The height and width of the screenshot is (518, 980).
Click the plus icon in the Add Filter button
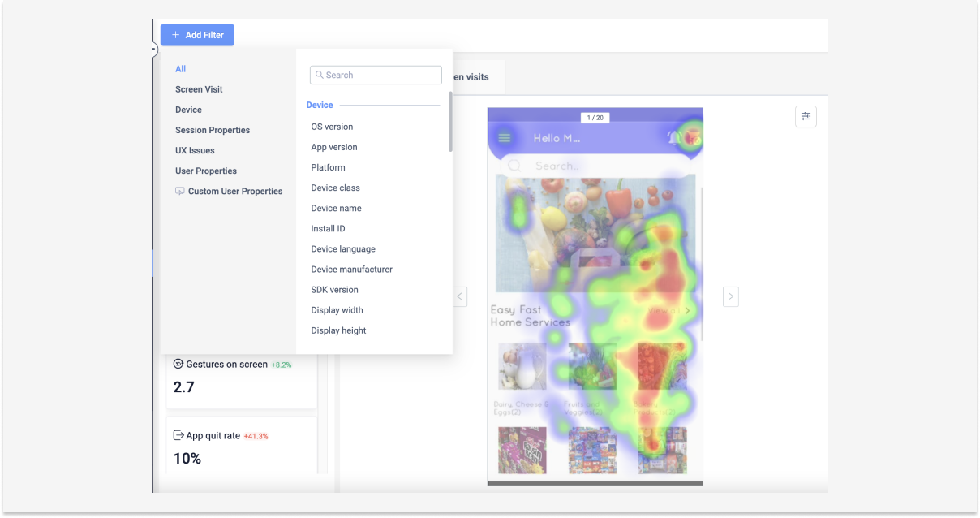tap(176, 35)
